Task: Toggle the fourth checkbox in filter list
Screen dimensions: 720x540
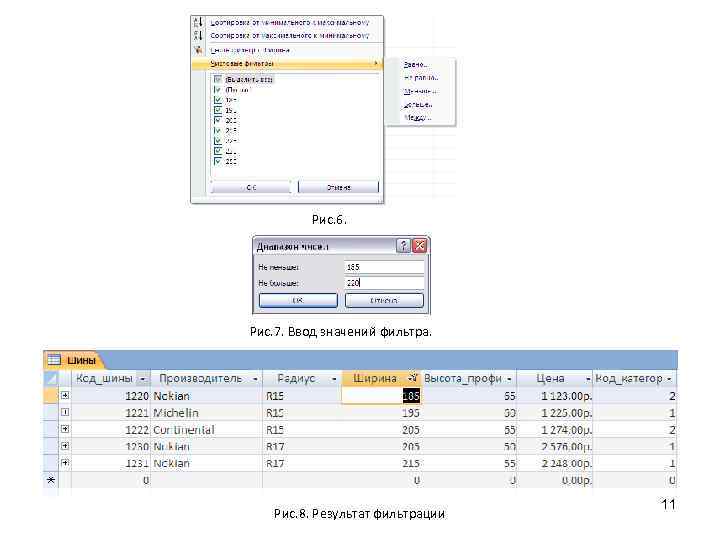Action: (218, 110)
